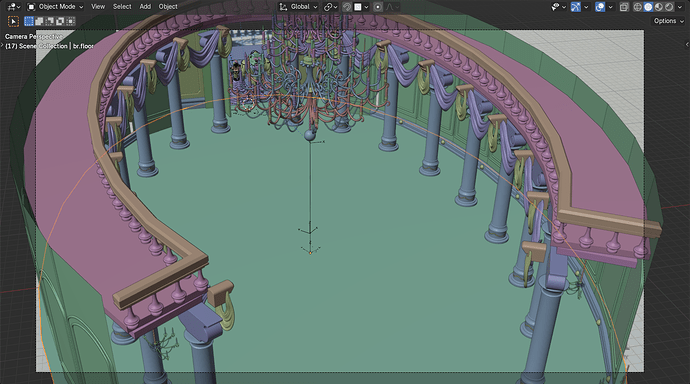The width and height of the screenshot is (690, 384).
Task: Select the Tweak select tool icon
Action: pyautogui.click(x=14, y=21)
